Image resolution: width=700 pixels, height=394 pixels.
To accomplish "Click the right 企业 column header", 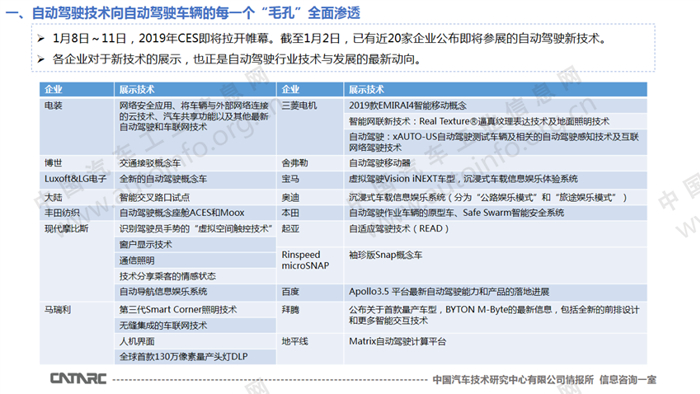I will click(x=310, y=89).
